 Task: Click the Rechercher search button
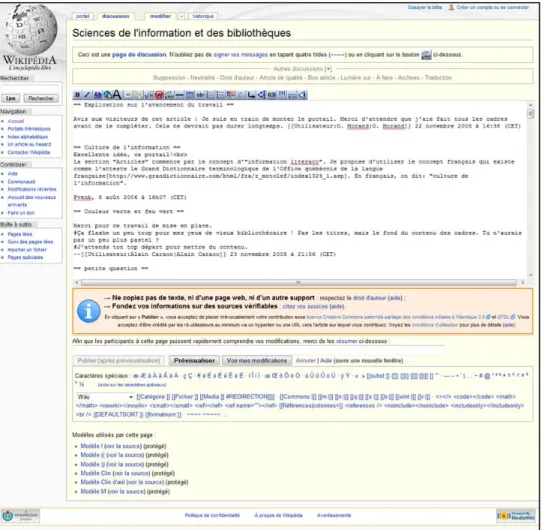point(41,99)
